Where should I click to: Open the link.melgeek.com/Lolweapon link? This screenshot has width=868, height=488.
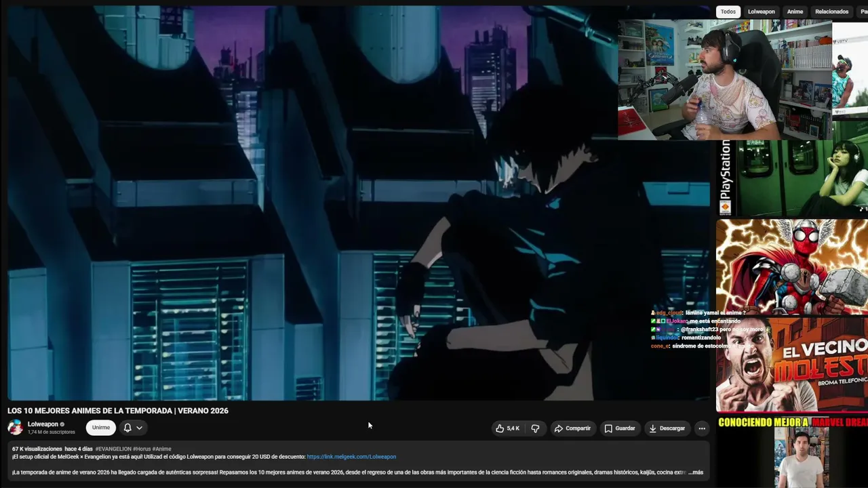[351, 457]
